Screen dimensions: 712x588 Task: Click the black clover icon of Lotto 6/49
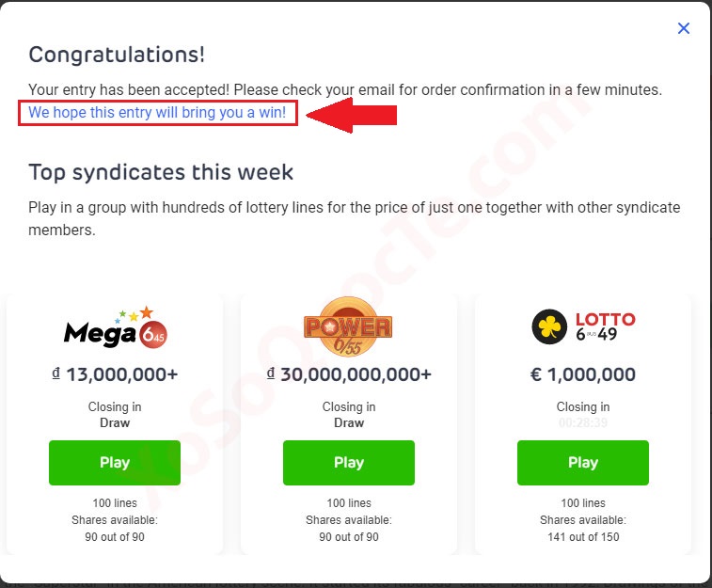click(x=548, y=327)
